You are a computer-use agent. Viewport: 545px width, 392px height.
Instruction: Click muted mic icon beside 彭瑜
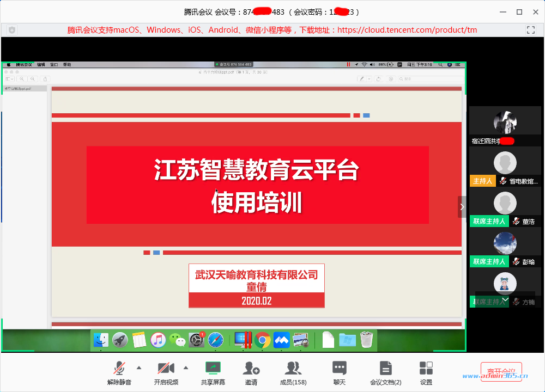click(x=516, y=261)
